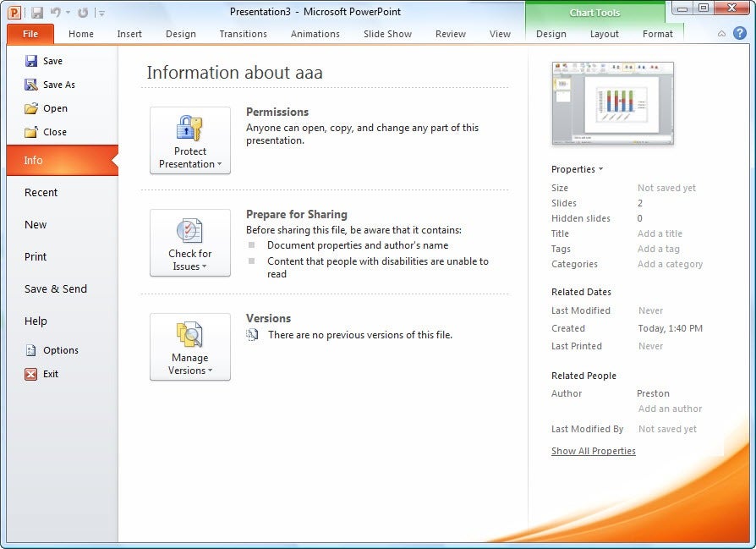
Task: Open Chart Tools Format tab
Action: [x=657, y=34]
